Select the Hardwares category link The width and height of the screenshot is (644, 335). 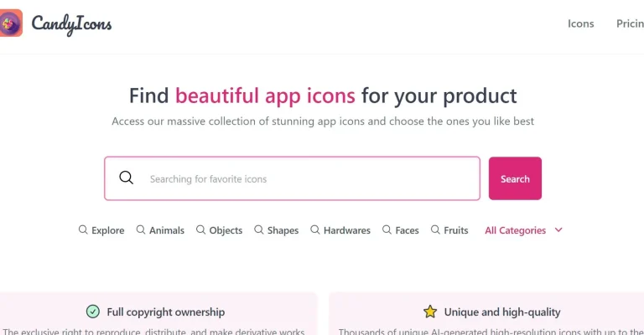(x=346, y=230)
